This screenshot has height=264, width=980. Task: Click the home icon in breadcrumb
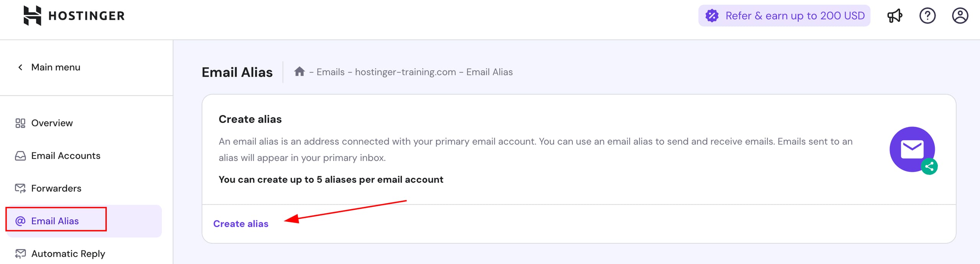point(299,72)
